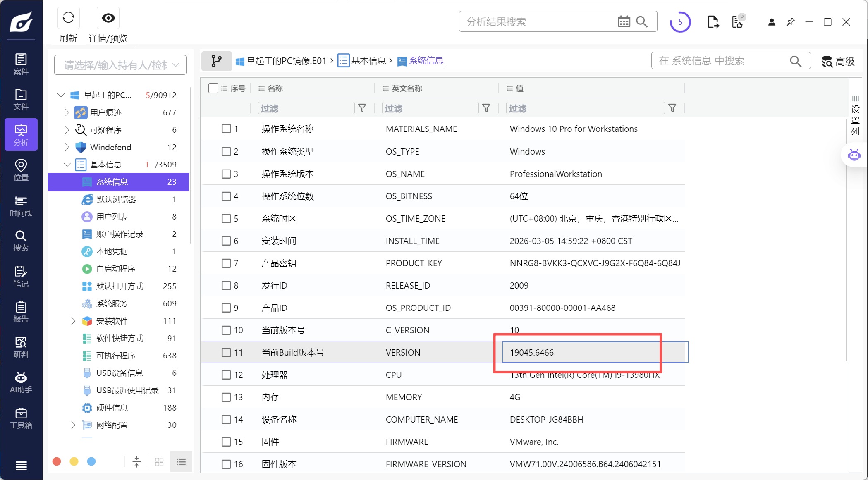868x480 pixels.
Task: Toggle the select-all checkbox in header
Action: 213,88
